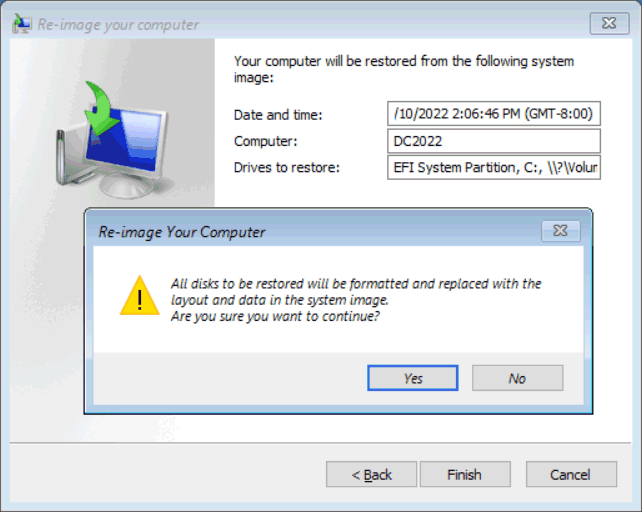Screen dimensions: 642x512
Task: Go to the previous step with Back
Action: click(x=371, y=474)
